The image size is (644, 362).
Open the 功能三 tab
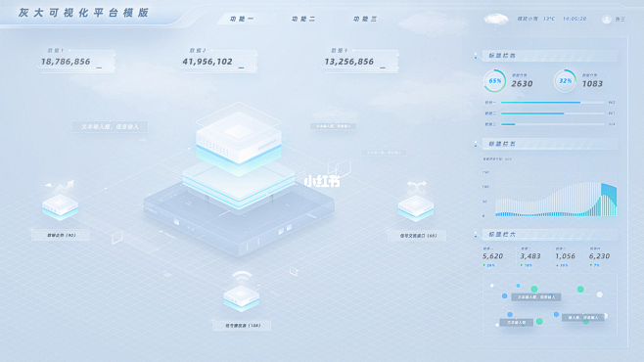point(365,19)
